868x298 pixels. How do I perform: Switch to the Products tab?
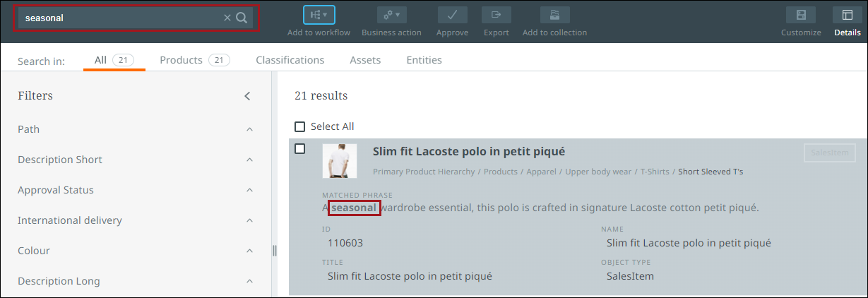coord(181,60)
